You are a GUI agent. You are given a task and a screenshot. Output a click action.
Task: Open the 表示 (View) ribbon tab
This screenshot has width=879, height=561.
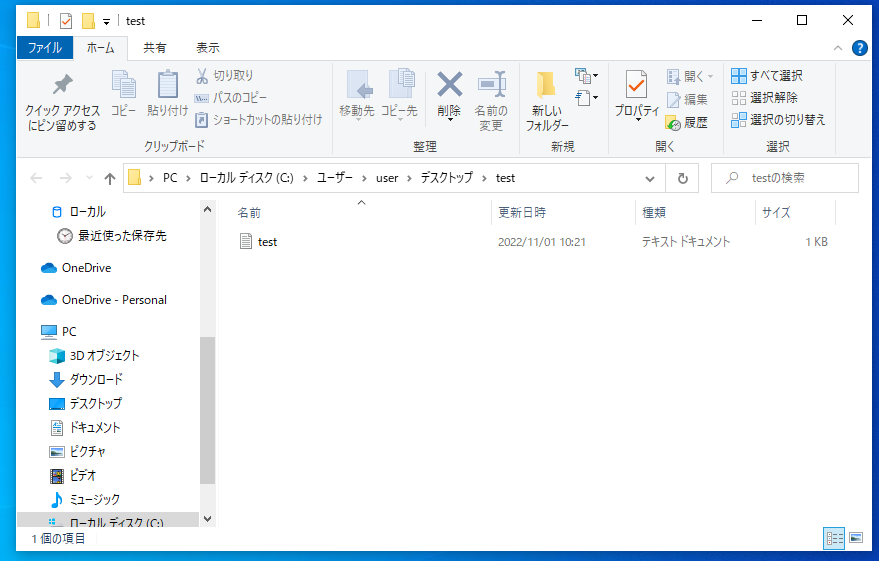coord(207,47)
